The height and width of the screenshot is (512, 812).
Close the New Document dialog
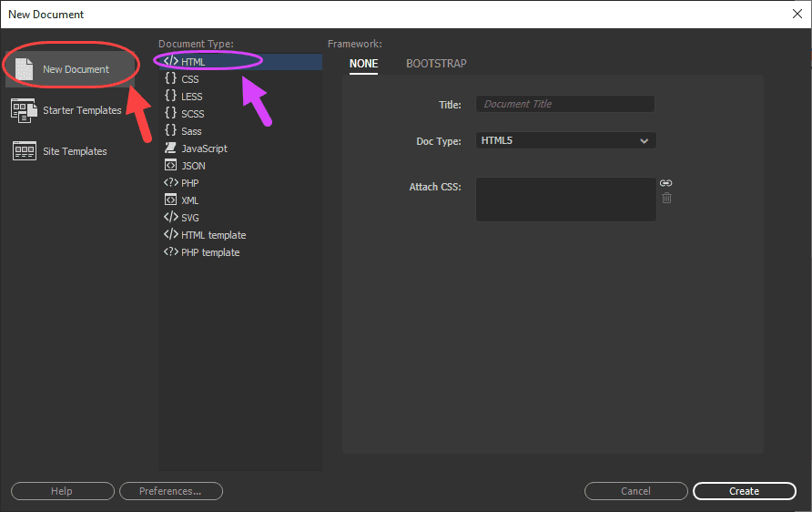797,14
